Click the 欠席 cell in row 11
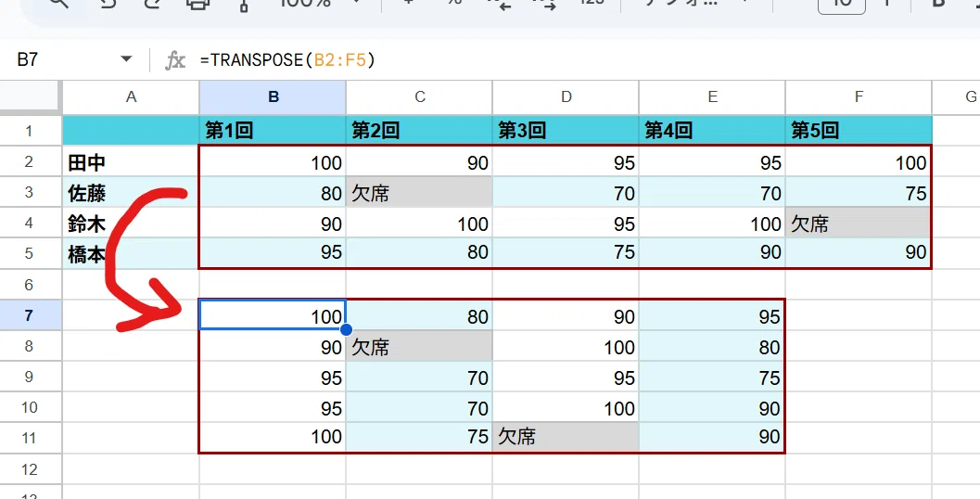980x499 pixels. (x=566, y=438)
